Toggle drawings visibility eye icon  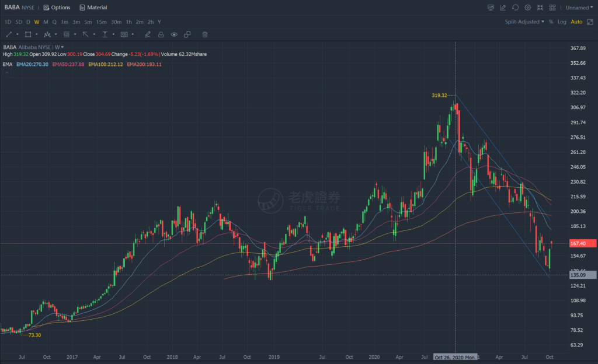(x=174, y=34)
